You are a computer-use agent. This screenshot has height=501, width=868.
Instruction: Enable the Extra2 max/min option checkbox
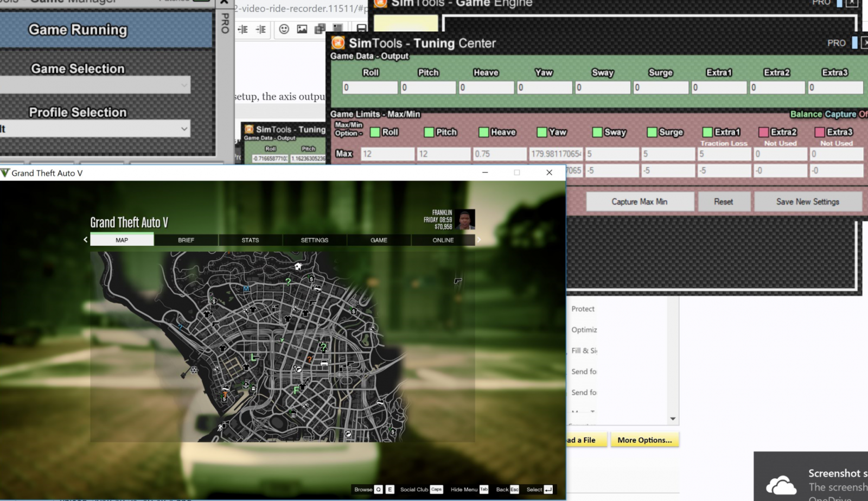pos(763,132)
